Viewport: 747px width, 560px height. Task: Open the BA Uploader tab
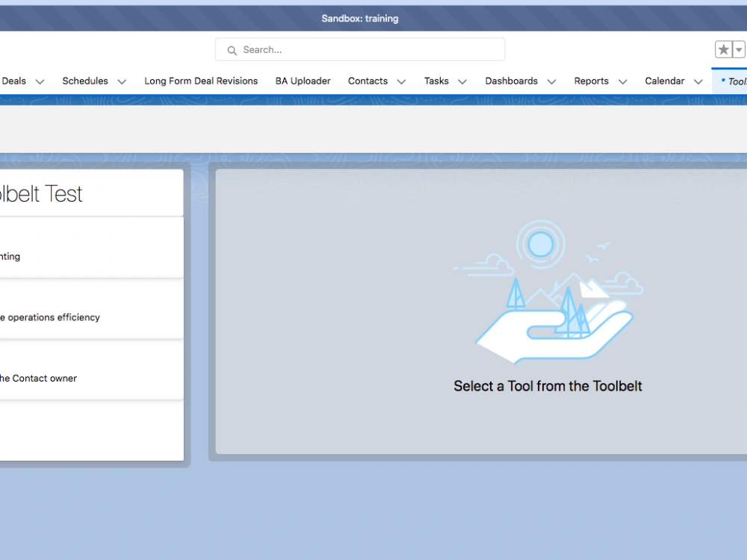pyautogui.click(x=303, y=81)
